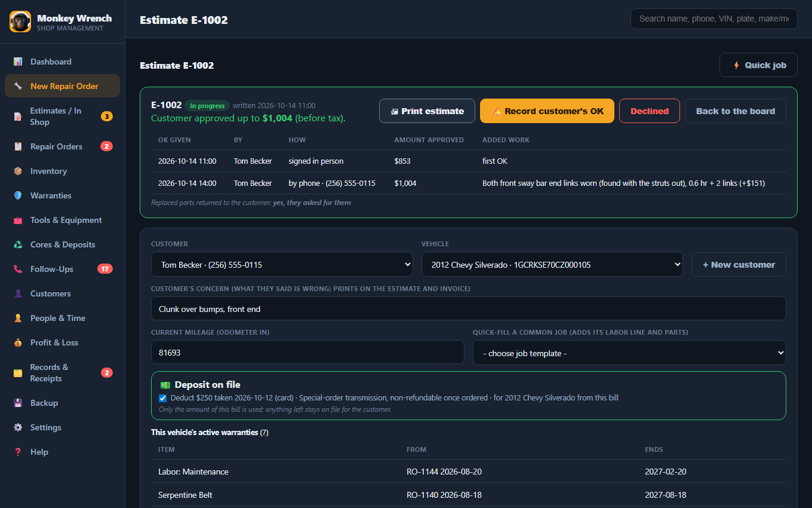Screen dimensions: 812x508
Task: Click Back to the board button
Action: [736, 111]
